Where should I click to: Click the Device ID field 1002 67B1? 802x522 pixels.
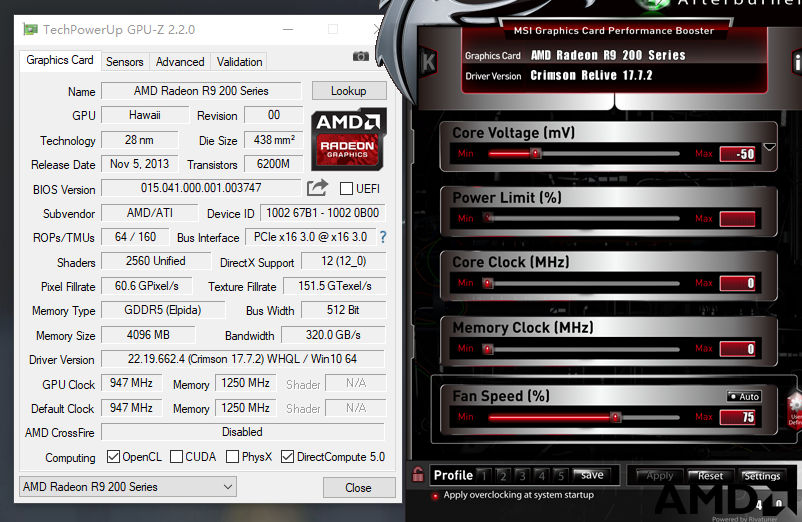click(x=323, y=213)
